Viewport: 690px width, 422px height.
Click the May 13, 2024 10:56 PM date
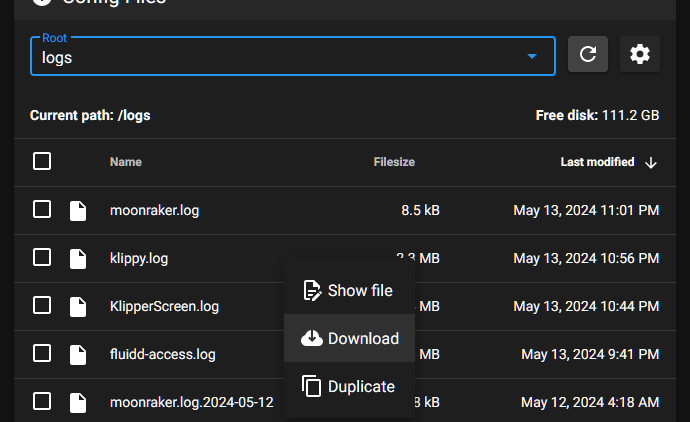pos(586,258)
